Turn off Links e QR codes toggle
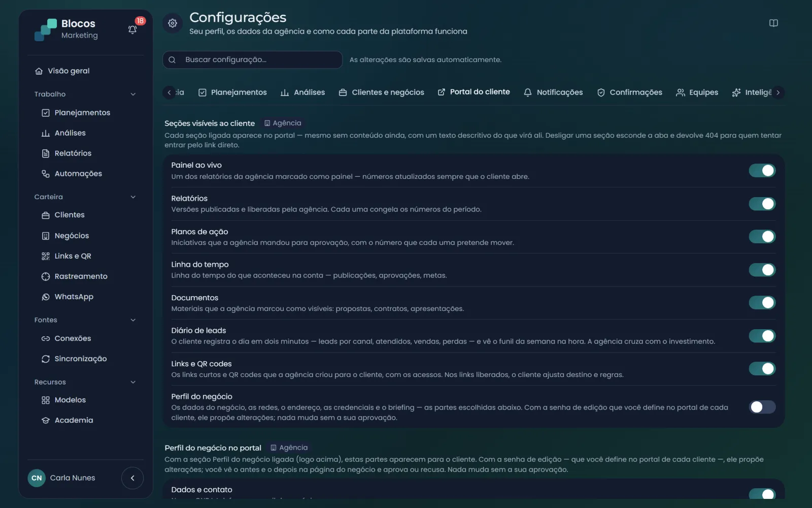The image size is (812, 508). pos(762,369)
